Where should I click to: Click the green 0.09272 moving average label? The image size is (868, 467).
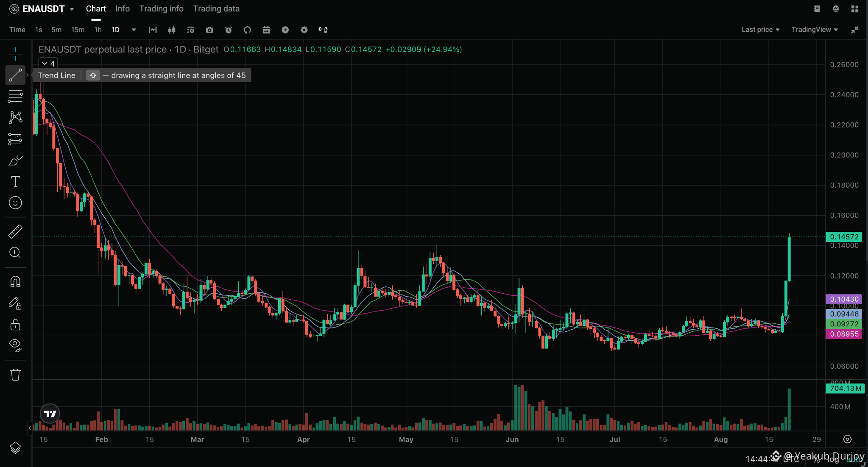[844, 324]
